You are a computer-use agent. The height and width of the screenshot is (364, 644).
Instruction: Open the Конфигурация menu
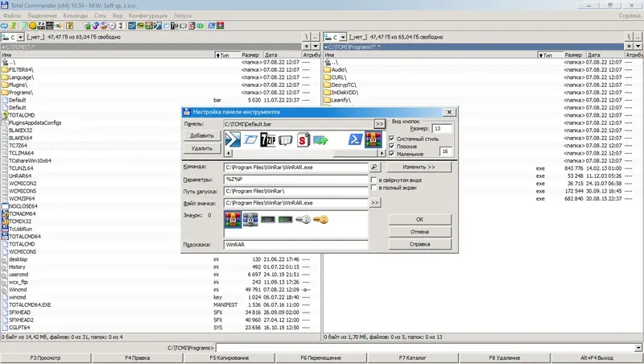click(148, 15)
